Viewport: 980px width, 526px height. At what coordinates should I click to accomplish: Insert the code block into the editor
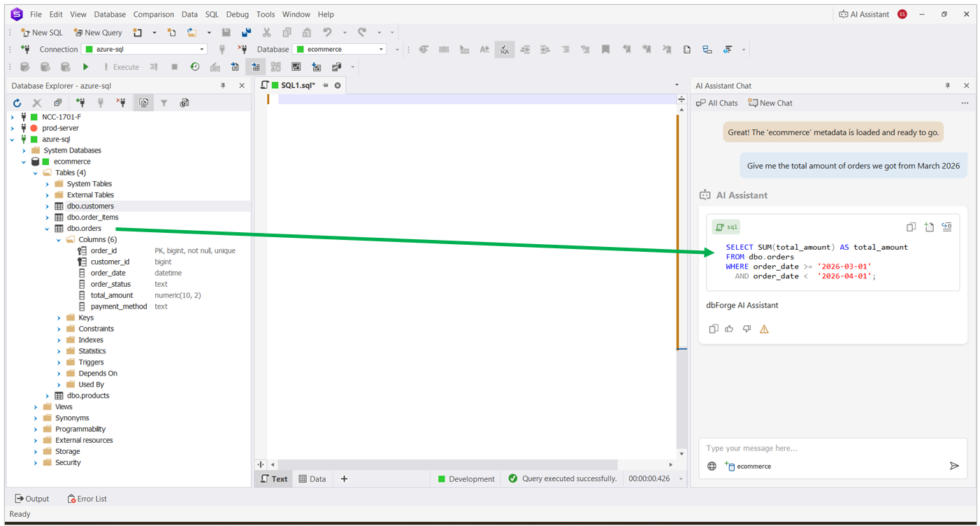pos(946,227)
